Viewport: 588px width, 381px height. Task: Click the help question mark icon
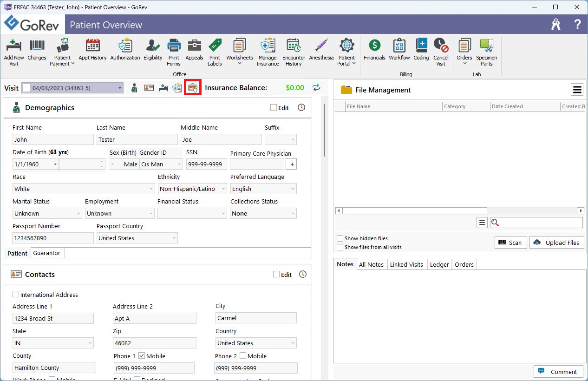pos(577,25)
